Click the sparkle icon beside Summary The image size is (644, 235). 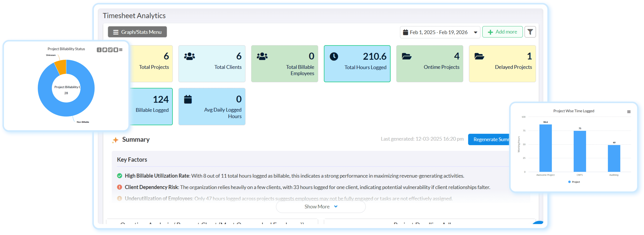(x=115, y=140)
